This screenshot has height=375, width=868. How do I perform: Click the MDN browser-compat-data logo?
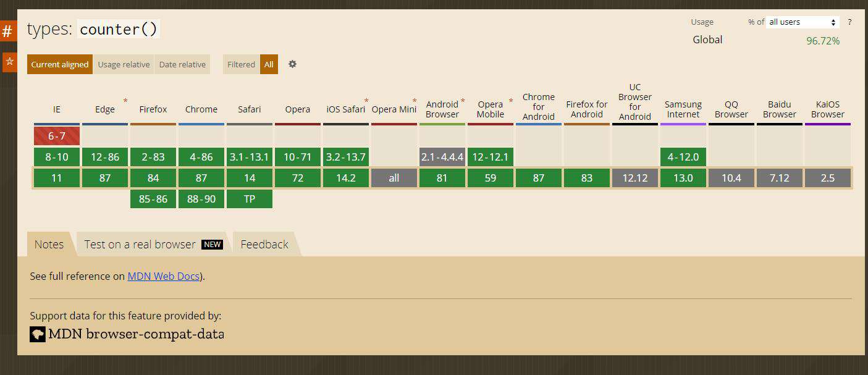[127, 334]
